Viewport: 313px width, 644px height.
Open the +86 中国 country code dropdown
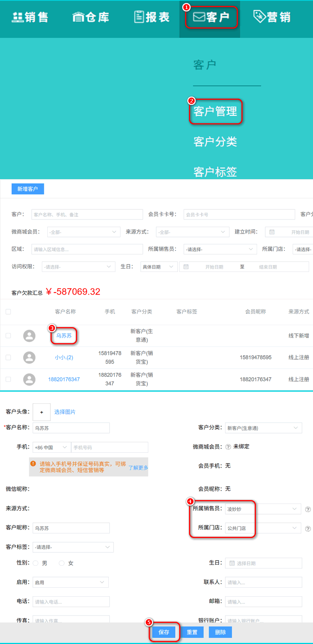click(51, 447)
